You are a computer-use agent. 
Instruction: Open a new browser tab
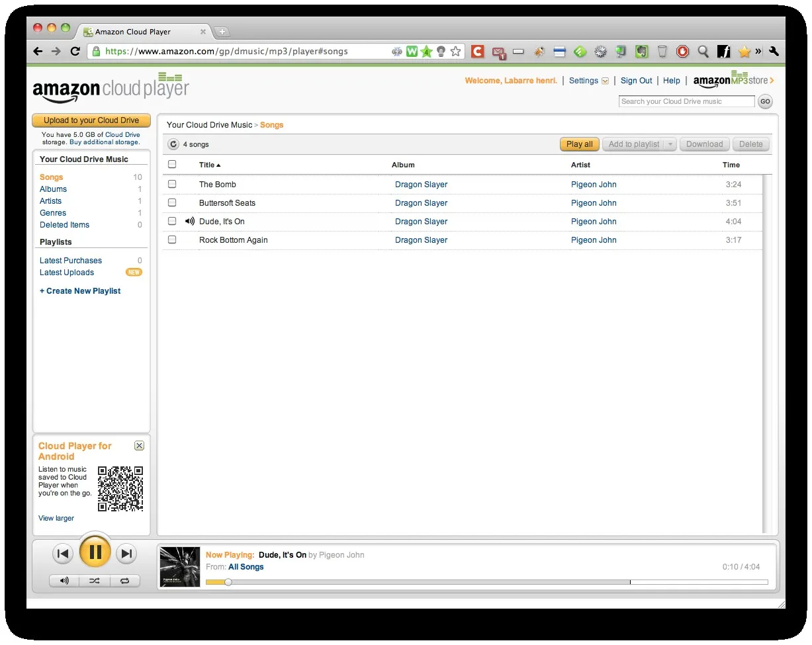tap(222, 31)
